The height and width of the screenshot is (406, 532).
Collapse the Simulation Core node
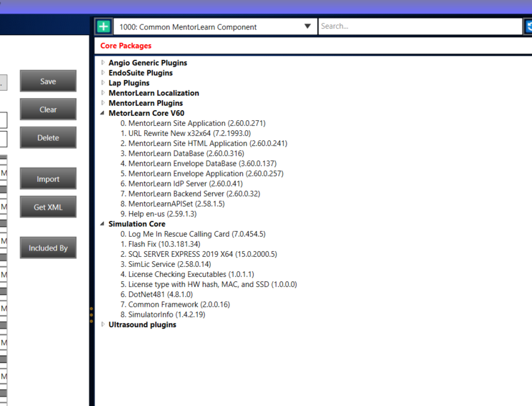103,224
